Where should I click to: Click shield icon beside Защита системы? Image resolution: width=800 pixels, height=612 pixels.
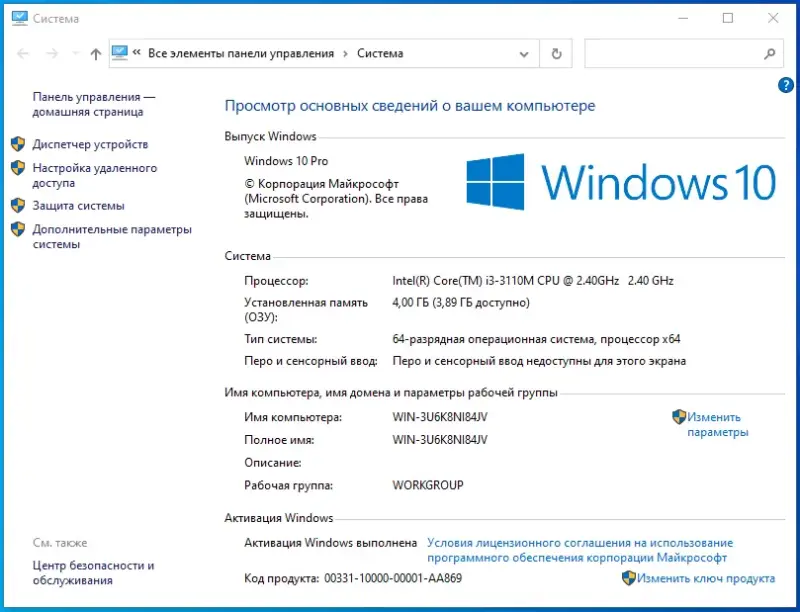[18, 206]
